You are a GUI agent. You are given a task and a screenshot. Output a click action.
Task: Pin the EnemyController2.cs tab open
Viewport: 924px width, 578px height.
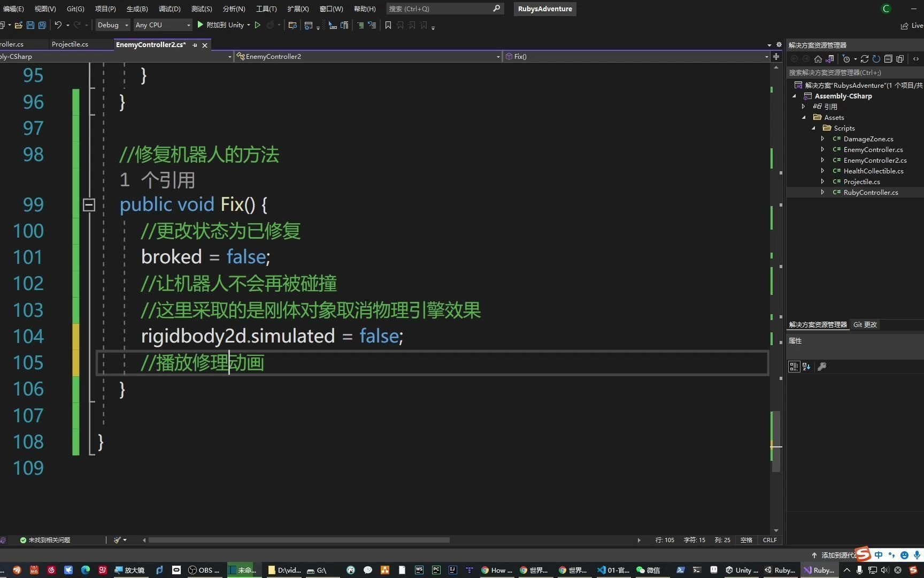point(195,45)
